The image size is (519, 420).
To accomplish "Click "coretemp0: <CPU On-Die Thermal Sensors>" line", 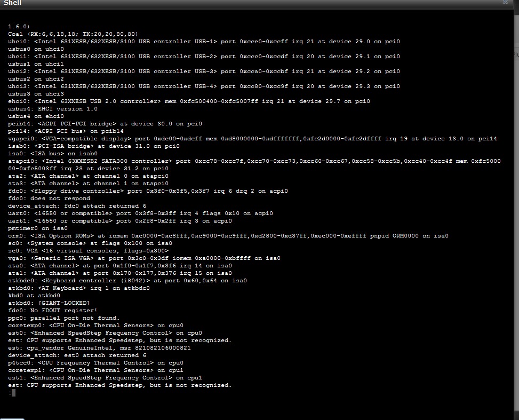I will pos(95,326).
